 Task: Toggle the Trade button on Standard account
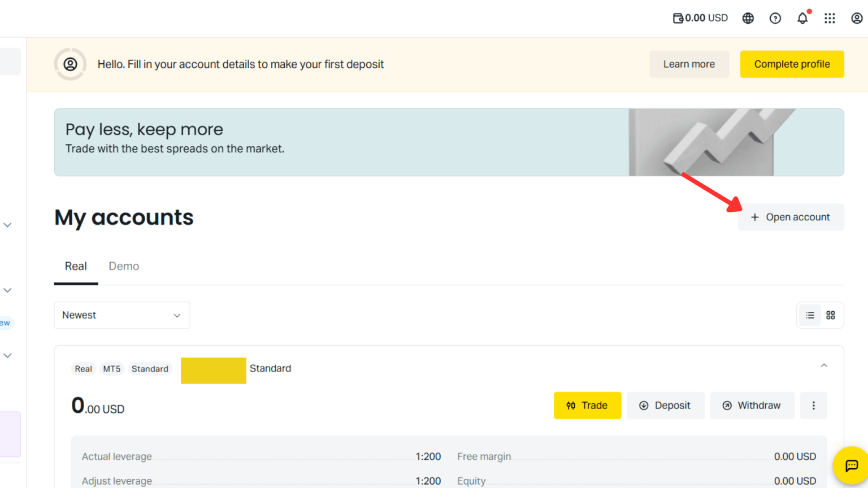coord(587,405)
